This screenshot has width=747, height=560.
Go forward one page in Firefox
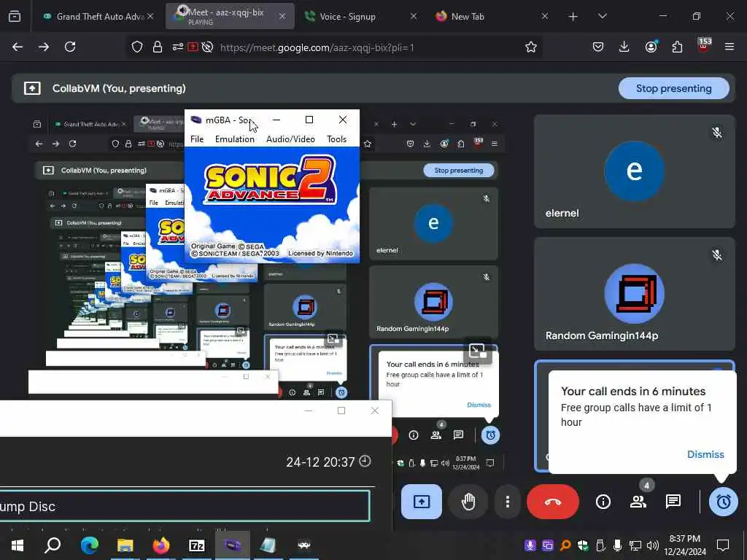44,47
